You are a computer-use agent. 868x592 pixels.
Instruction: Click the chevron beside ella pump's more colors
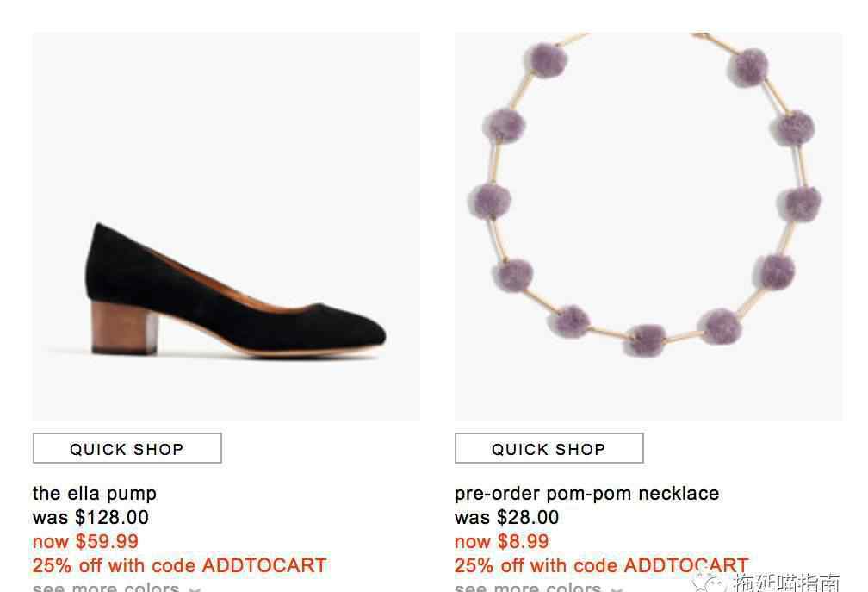195,589
